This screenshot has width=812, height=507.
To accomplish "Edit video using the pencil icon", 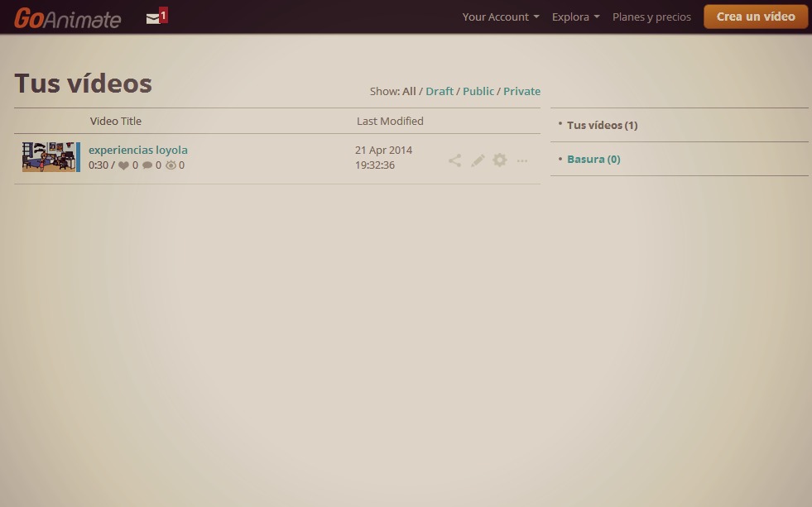I will [478, 160].
